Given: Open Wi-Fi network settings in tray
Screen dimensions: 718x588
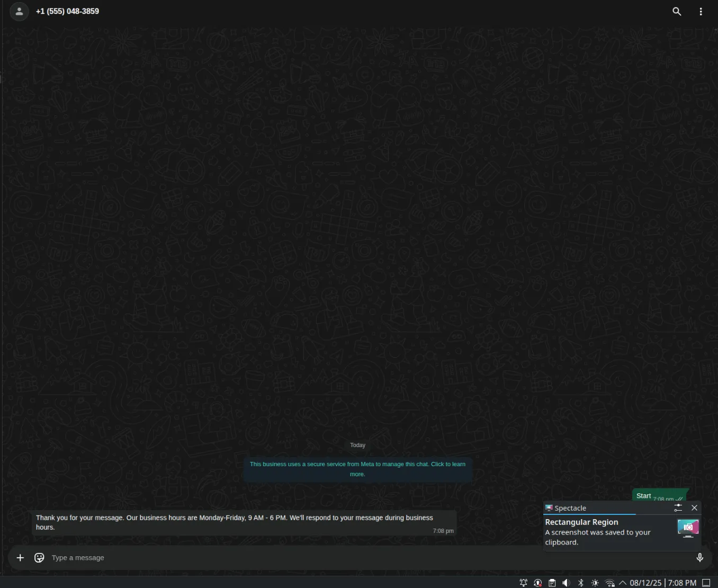Looking at the screenshot, I should pos(609,583).
